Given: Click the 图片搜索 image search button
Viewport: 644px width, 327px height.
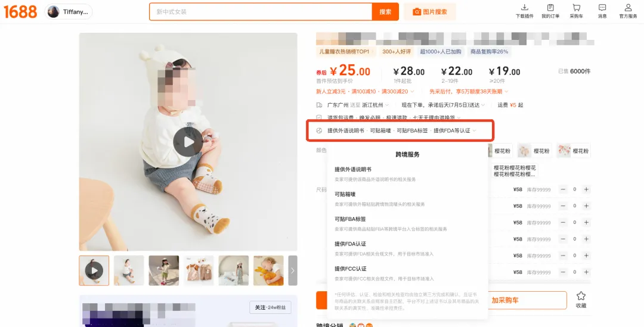Looking at the screenshot, I should tap(429, 12).
